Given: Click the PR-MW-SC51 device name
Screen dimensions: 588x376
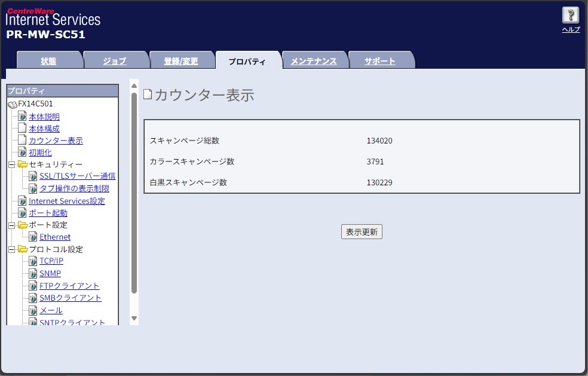Looking at the screenshot, I should click(46, 35).
